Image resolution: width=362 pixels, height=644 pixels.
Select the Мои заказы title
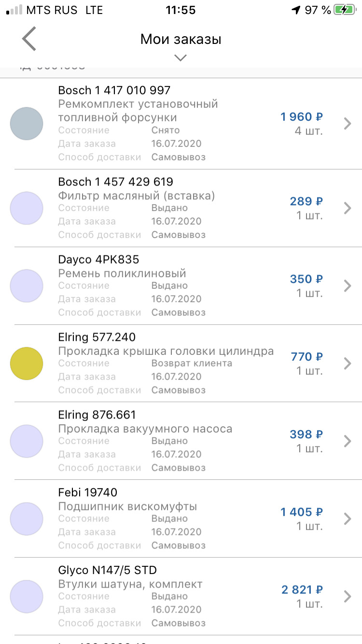click(x=181, y=39)
